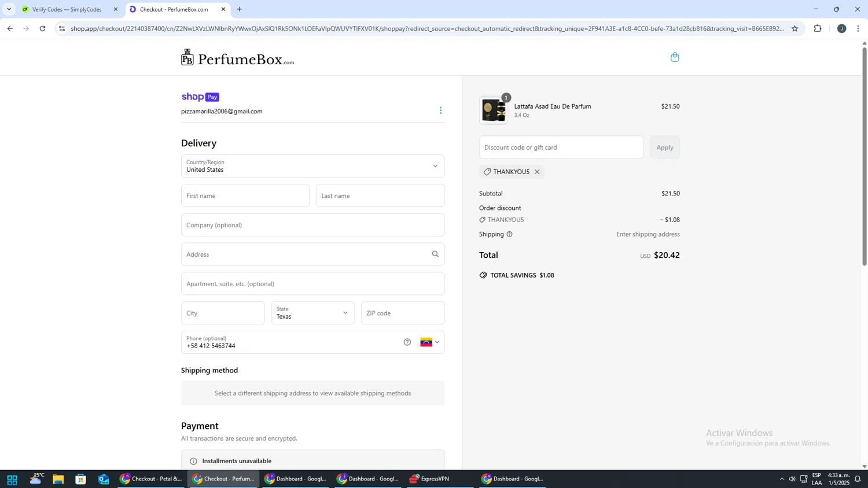Expand the State dropdown showing Texas

tap(313, 313)
